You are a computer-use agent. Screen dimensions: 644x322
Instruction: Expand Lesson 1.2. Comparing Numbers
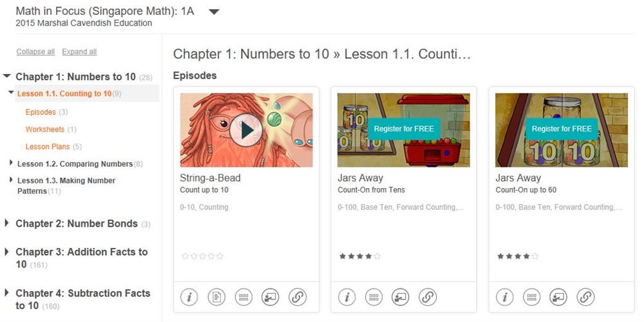[x=11, y=163]
